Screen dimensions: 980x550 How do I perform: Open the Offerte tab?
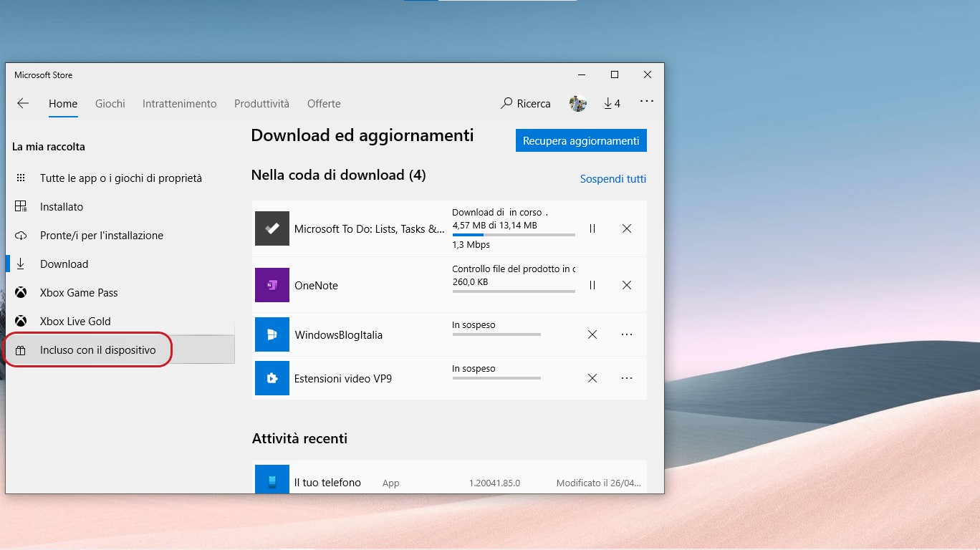click(324, 104)
